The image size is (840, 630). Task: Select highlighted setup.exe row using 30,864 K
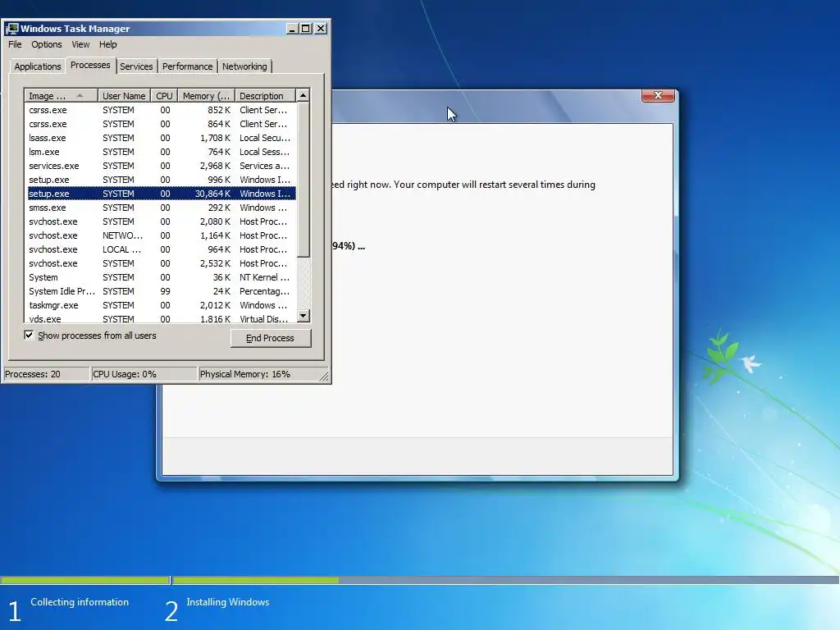(160, 194)
